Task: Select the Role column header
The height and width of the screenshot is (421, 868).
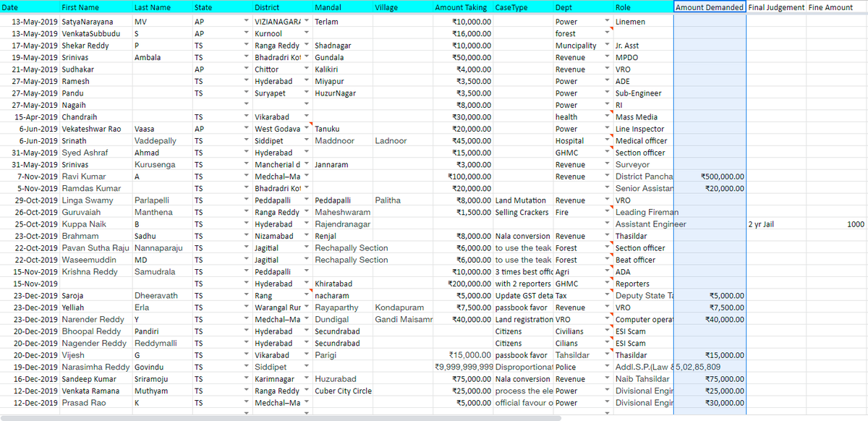Action: click(x=643, y=7)
